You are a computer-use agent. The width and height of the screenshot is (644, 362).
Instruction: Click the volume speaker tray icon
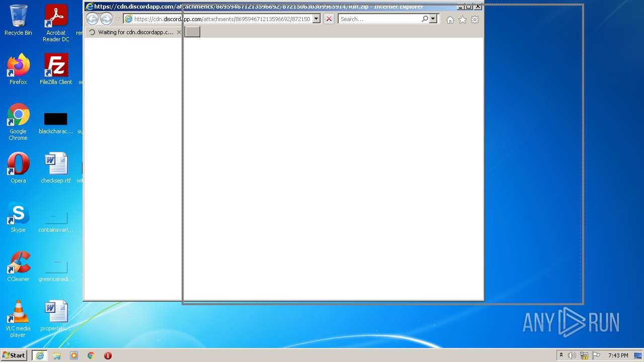pos(572,355)
